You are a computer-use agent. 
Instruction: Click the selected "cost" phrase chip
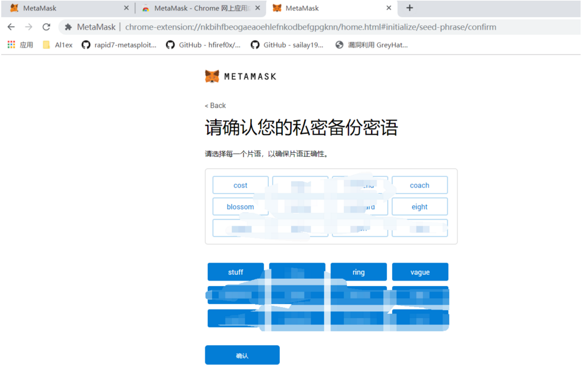(x=240, y=185)
